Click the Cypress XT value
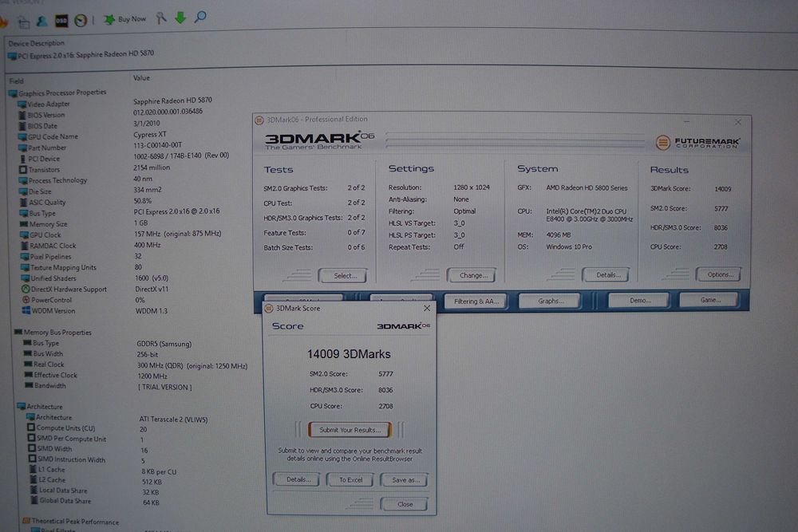The width and height of the screenshot is (798, 532). (x=150, y=134)
